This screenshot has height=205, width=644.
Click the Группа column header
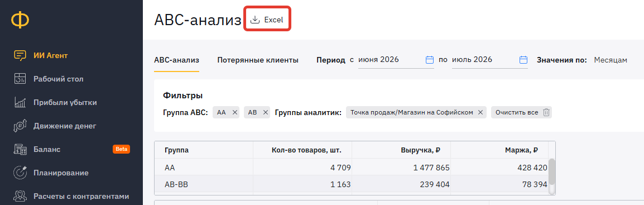click(203, 150)
